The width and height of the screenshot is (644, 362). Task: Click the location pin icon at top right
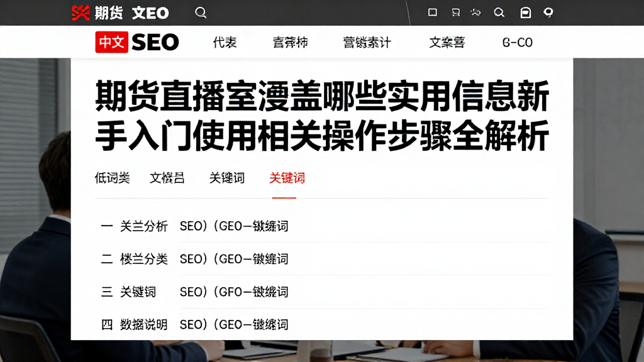548,13
